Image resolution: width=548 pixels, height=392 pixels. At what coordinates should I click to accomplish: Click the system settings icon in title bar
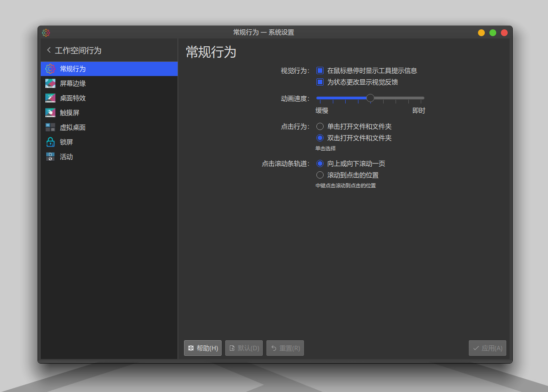[x=46, y=33]
